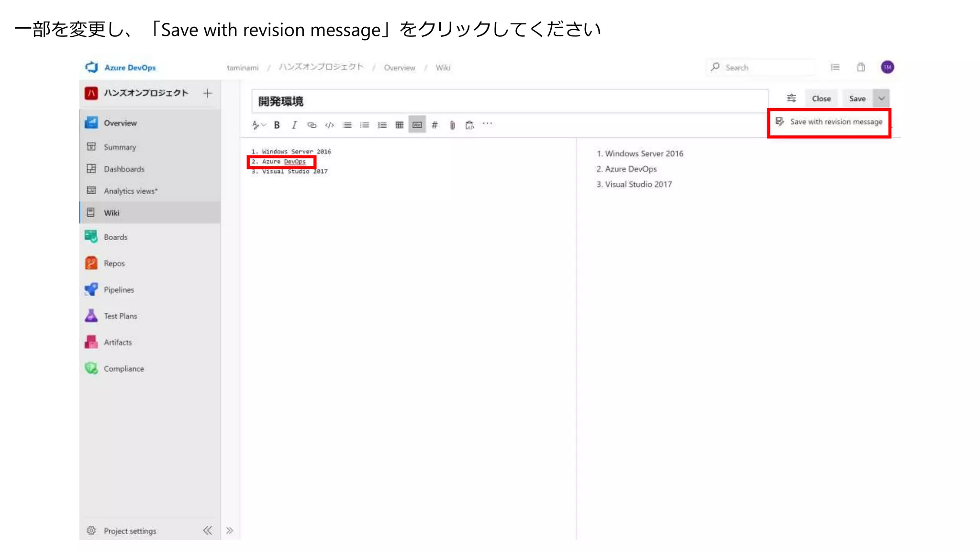980x551 pixels.
Task: Insert task list from the toolbar
Action: [382, 125]
